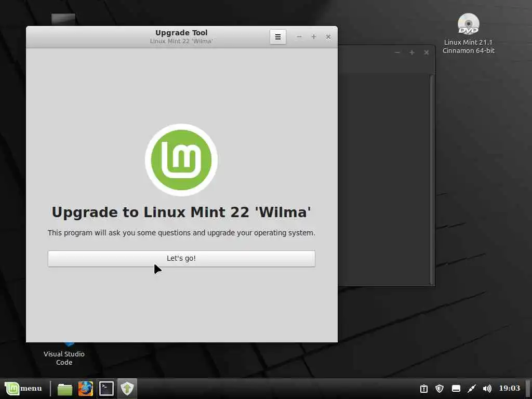Click the Linux Mint logo image

[x=181, y=160]
